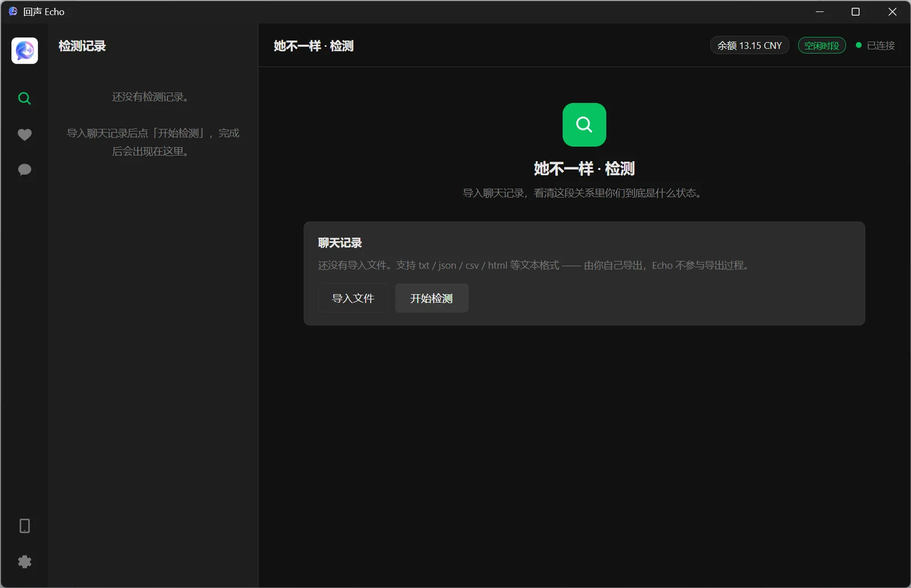The image size is (911, 588).
Task: Maximize the Echo window
Action: point(855,11)
